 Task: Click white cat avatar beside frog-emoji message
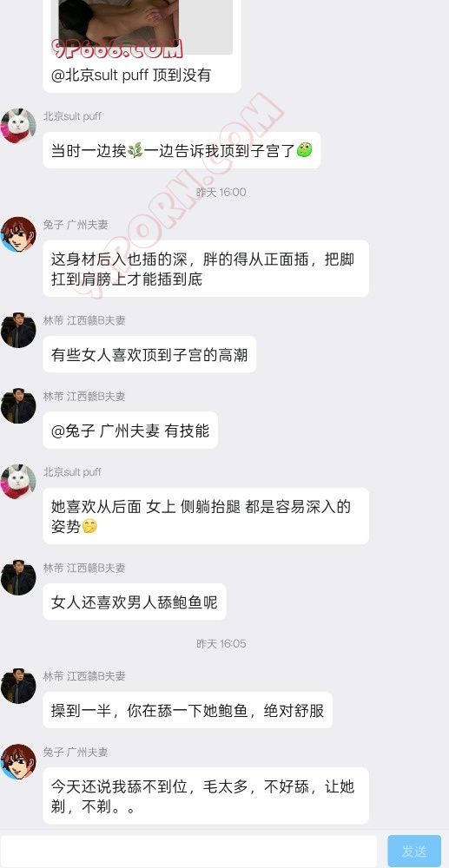(18, 126)
